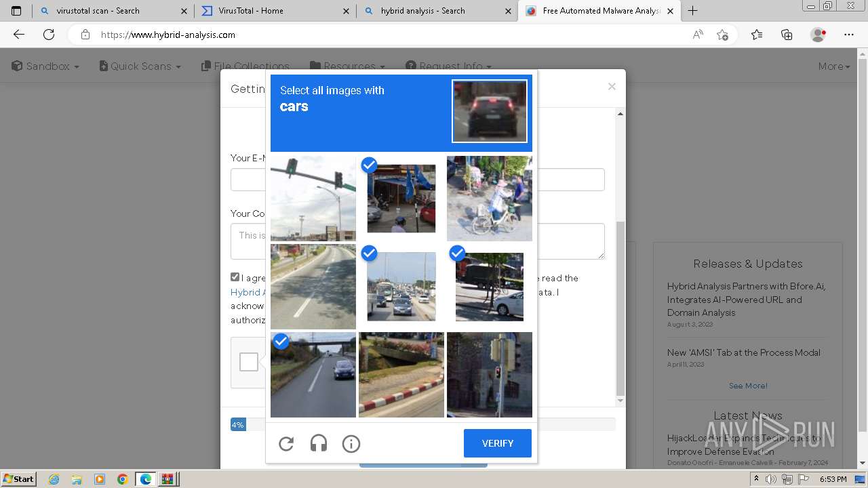
Task: Select the person with bicycle tile
Action: [490, 199]
